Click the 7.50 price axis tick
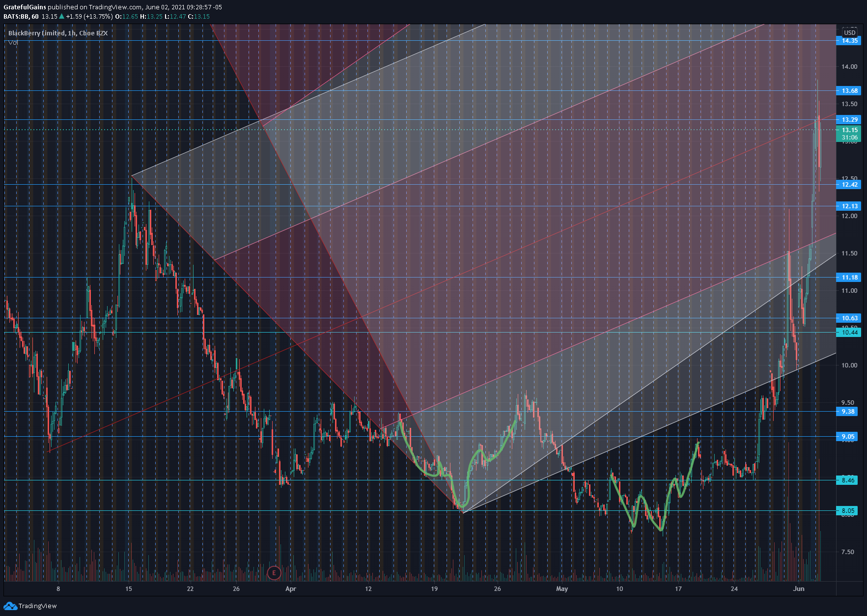The image size is (867, 616). point(848,552)
